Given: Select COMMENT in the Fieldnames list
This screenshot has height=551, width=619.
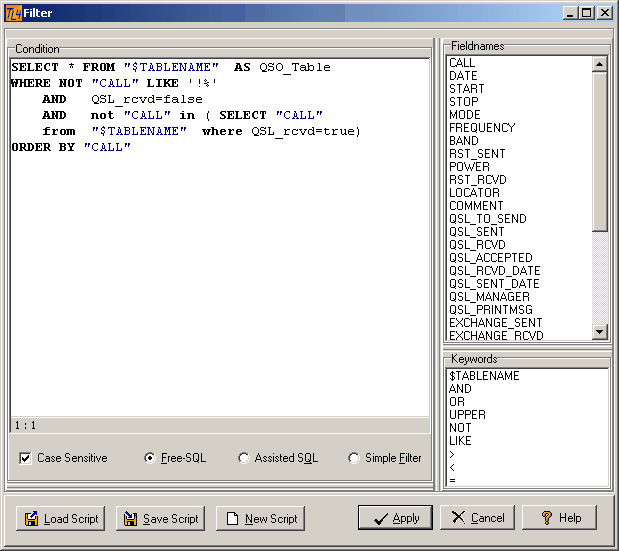Looking at the screenshot, I should click(x=476, y=206).
